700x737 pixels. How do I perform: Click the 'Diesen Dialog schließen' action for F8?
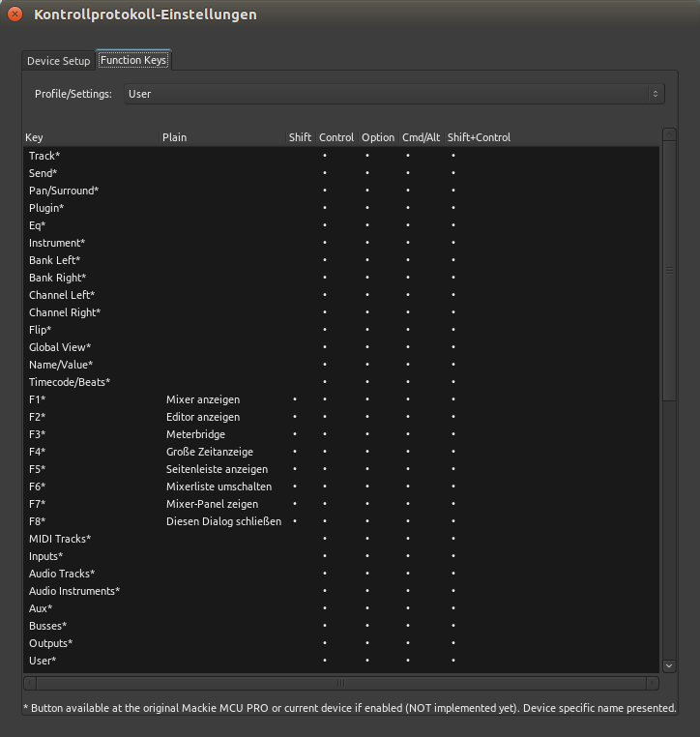point(223,521)
